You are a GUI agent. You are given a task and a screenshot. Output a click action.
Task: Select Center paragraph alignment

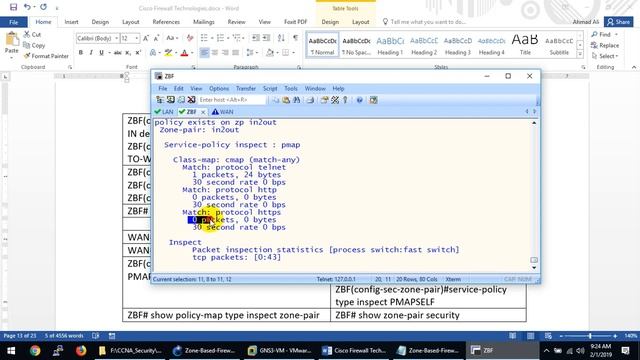(214, 53)
